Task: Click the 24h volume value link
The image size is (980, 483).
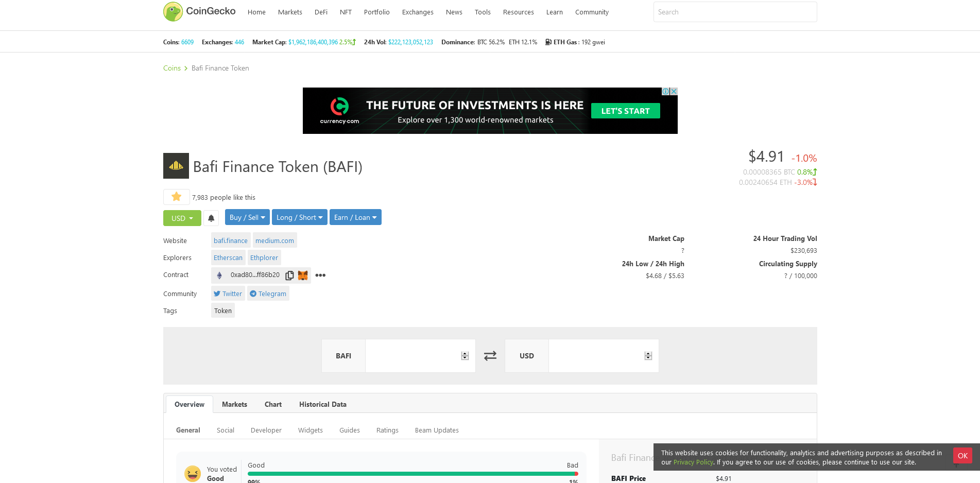Action: 410,42
